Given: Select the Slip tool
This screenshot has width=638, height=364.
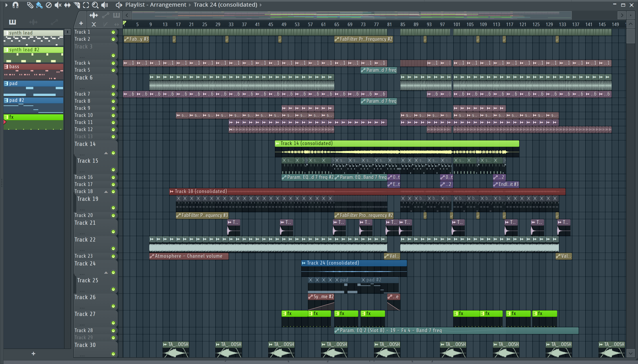Looking at the screenshot, I should (67, 5).
